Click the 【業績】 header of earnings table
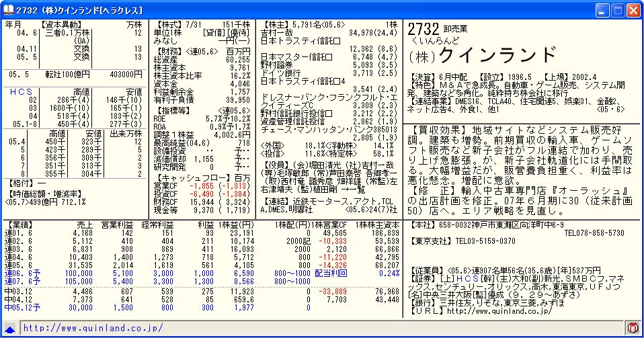The height and width of the screenshot is (338, 644). click(x=19, y=223)
